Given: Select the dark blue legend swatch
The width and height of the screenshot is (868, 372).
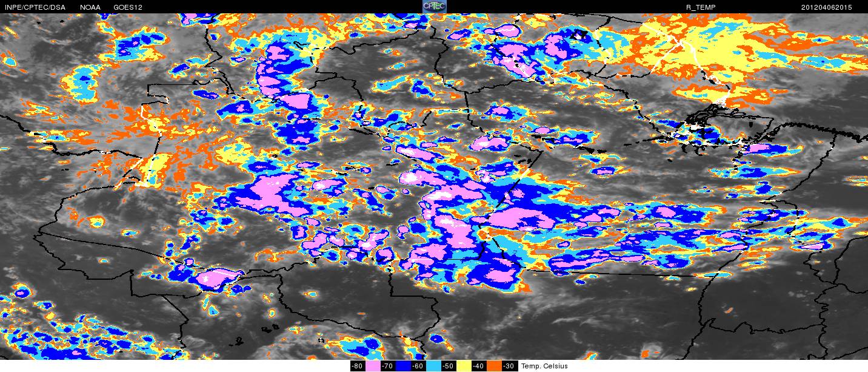Looking at the screenshot, I should 403,366.
